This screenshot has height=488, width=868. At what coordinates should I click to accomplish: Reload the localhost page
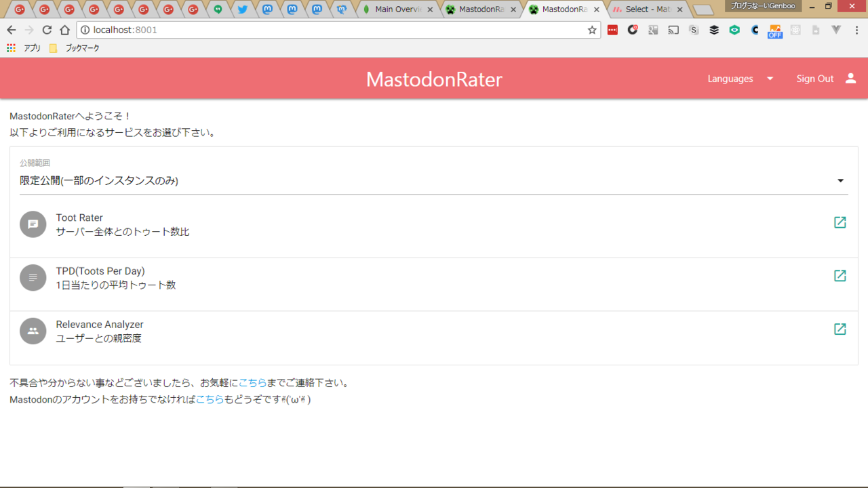point(47,30)
